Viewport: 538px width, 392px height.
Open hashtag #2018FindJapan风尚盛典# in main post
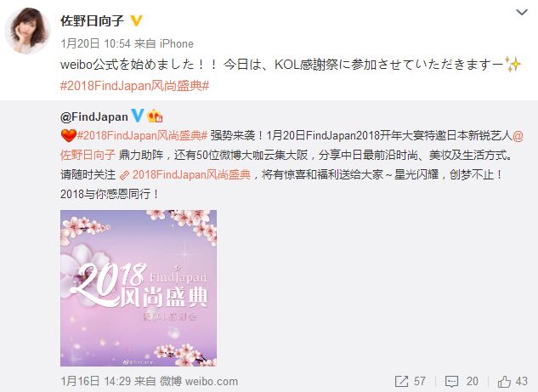click(134, 86)
